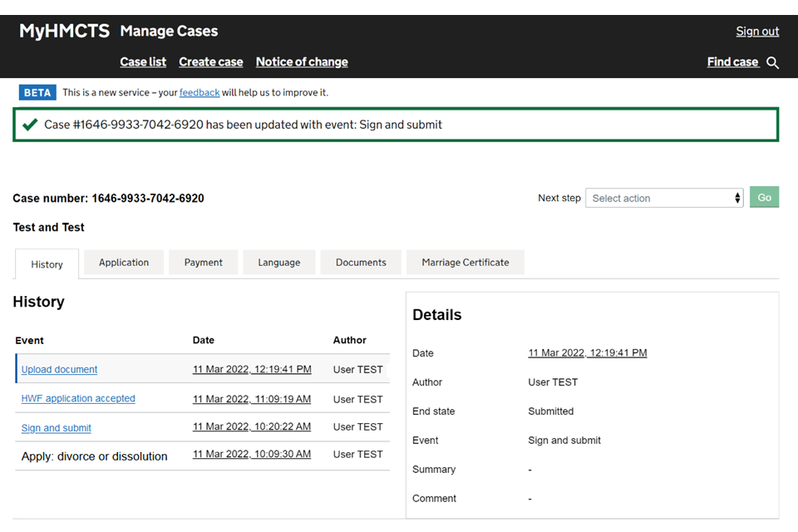The height and width of the screenshot is (532, 798).
Task: Click the feedback link in the banner
Action: (199, 92)
